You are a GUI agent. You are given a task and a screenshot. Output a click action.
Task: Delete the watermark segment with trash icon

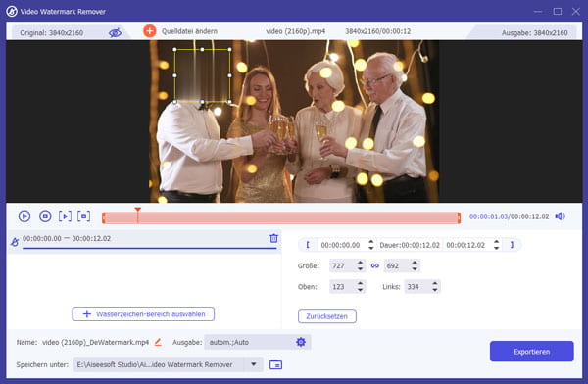point(273,238)
